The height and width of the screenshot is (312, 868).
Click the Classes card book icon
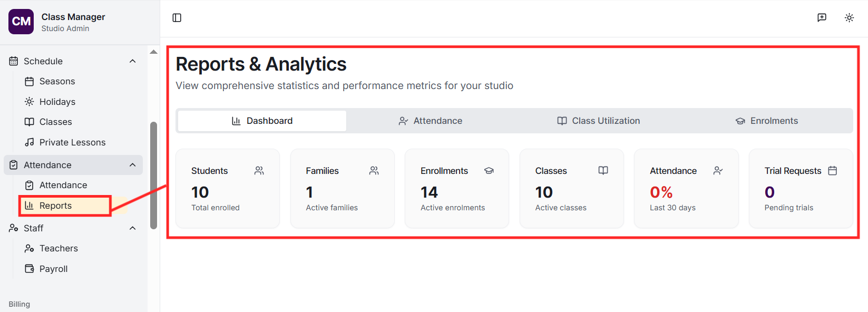(603, 170)
